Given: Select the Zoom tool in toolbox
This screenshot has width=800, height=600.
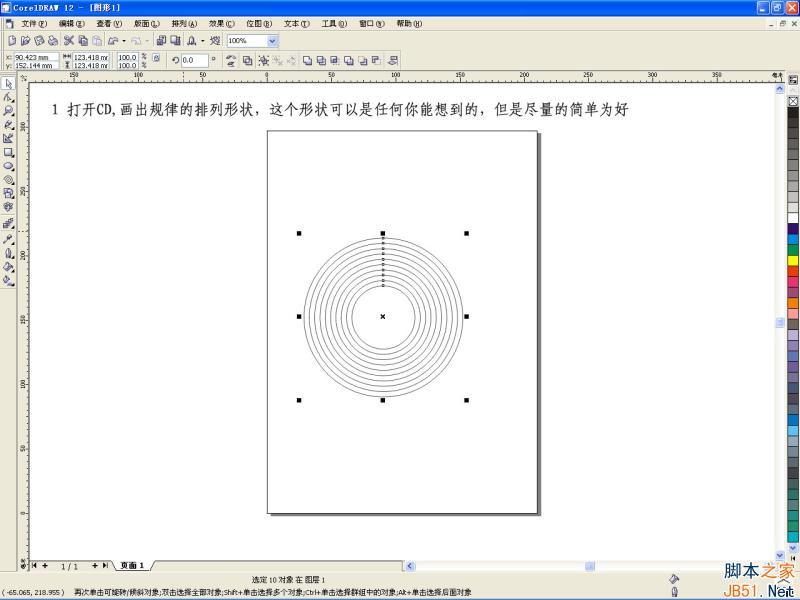Looking at the screenshot, I should click(x=8, y=111).
